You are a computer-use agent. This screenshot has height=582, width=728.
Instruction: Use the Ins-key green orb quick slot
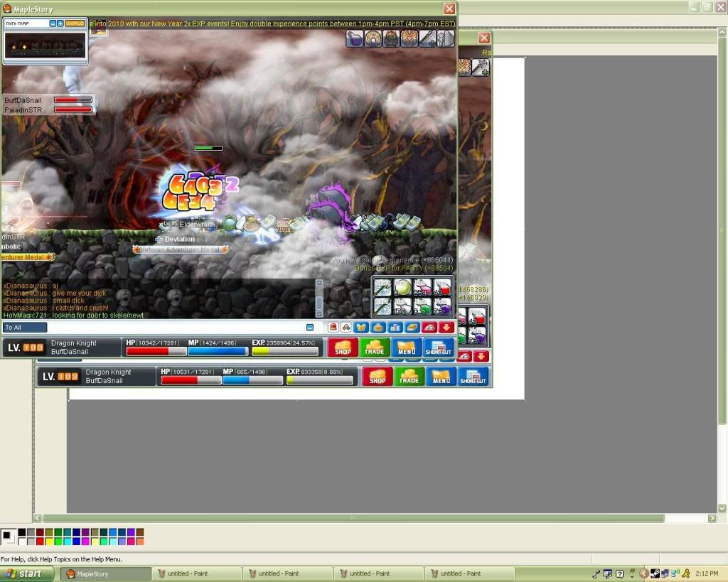402,287
